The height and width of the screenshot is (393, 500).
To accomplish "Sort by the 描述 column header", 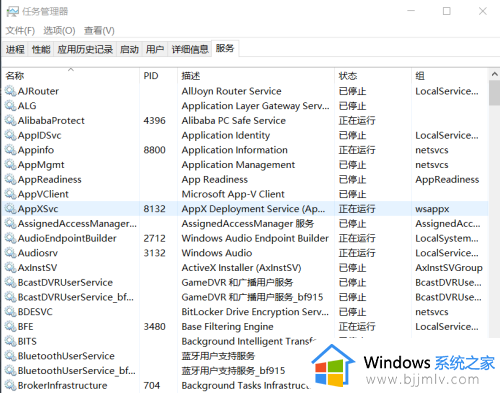I will (256, 76).
